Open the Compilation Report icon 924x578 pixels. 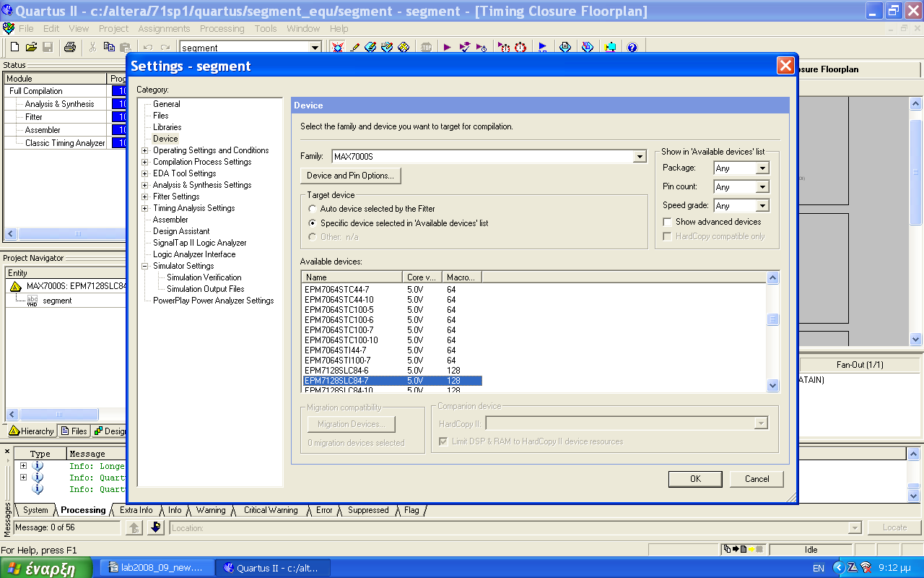565,47
